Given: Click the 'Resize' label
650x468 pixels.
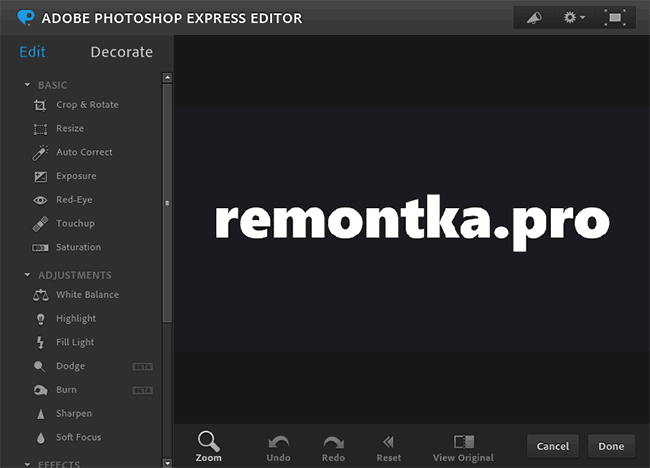Looking at the screenshot, I should [x=70, y=129].
